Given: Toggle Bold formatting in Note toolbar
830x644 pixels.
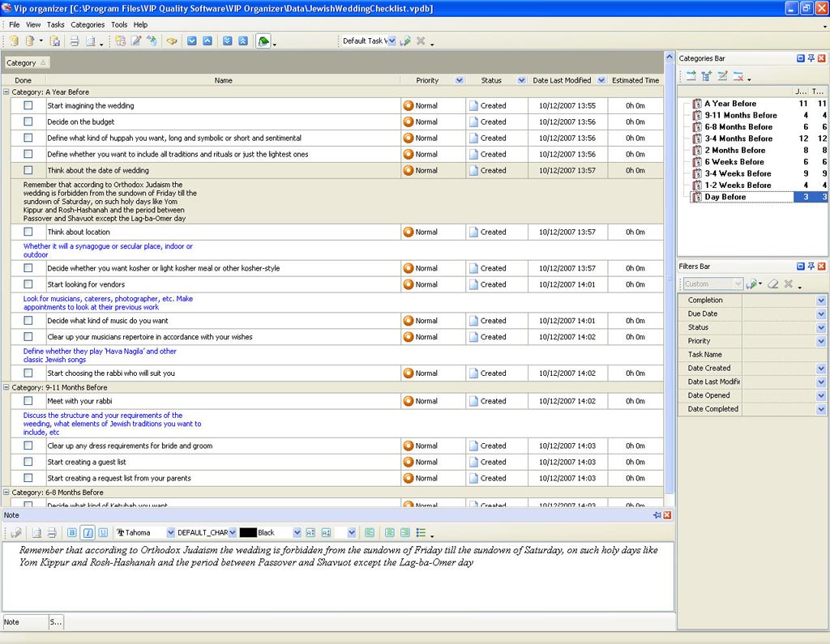Looking at the screenshot, I should 72,532.
